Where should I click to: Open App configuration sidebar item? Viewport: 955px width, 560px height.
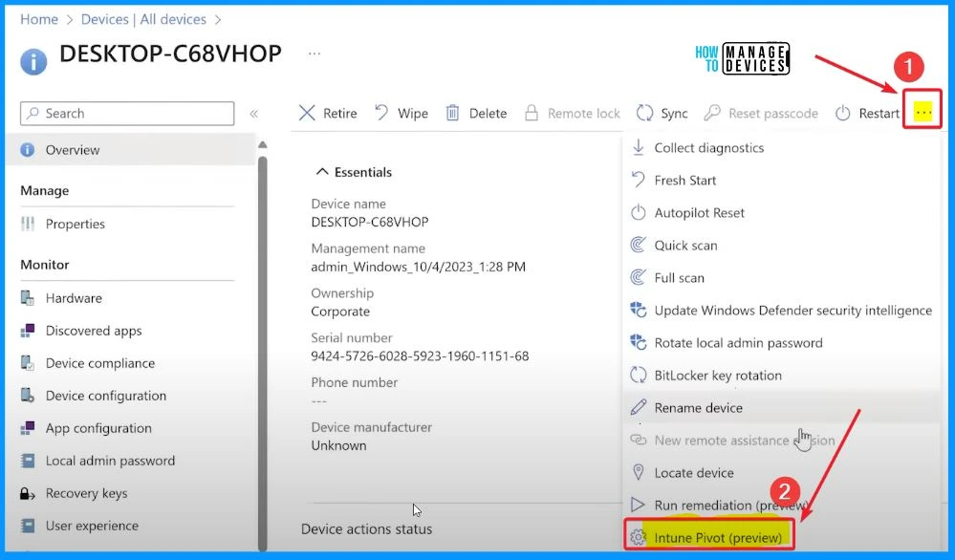[x=98, y=428]
